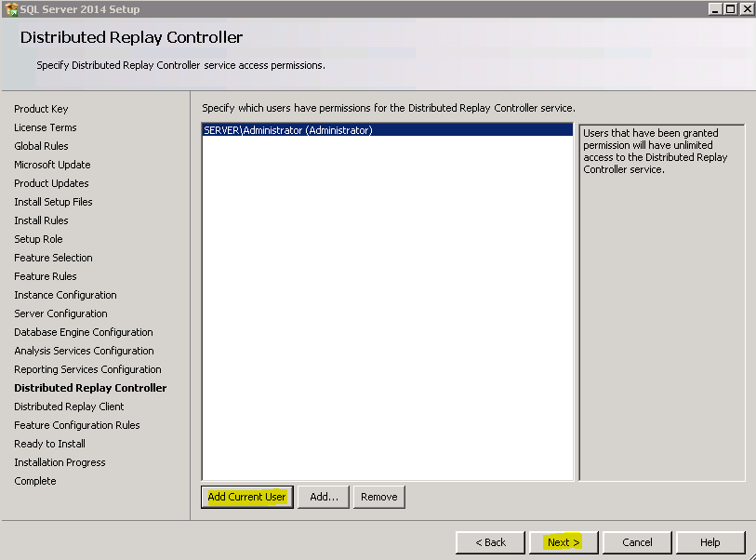Proceed with the Next > button
Screen dimensions: 756x560
pyautogui.click(x=564, y=542)
